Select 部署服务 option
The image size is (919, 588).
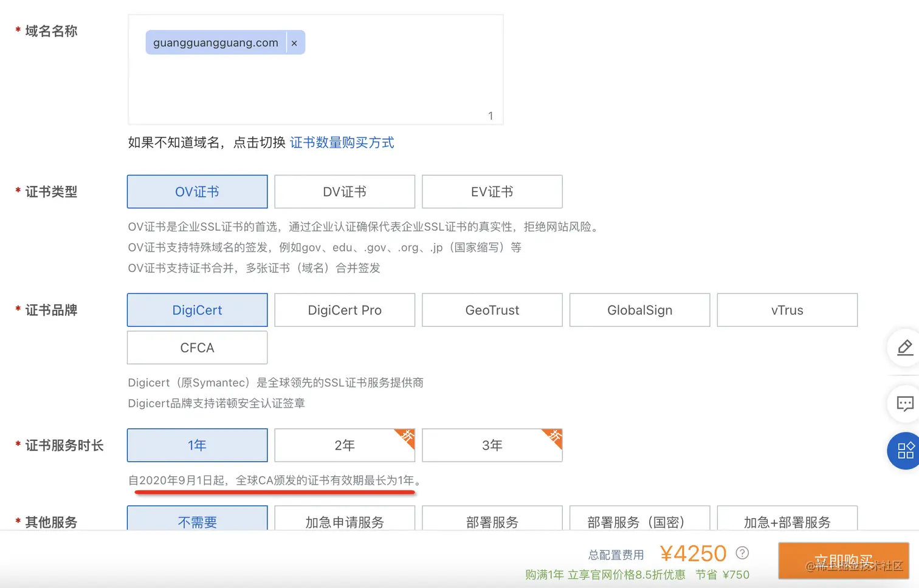click(x=492, y=518)
